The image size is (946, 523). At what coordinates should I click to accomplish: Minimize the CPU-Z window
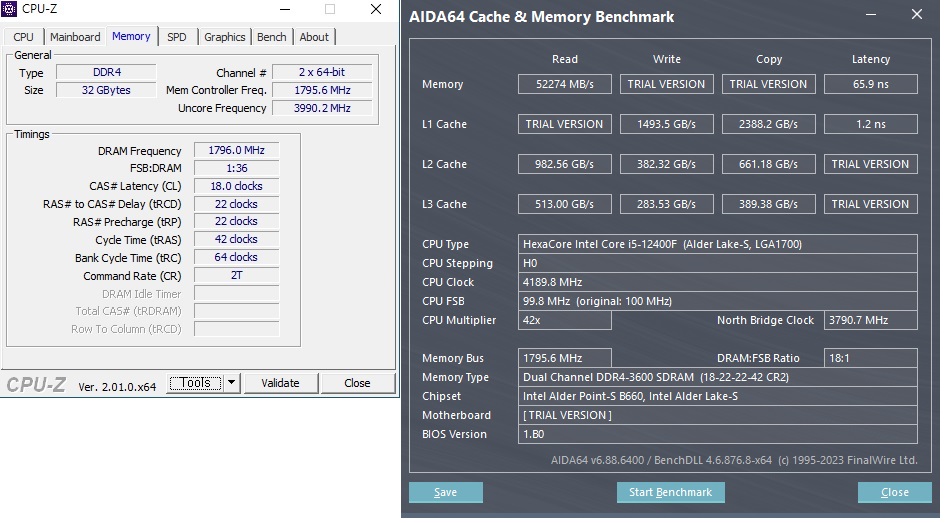pyautogui.click(x=285, y=9)
